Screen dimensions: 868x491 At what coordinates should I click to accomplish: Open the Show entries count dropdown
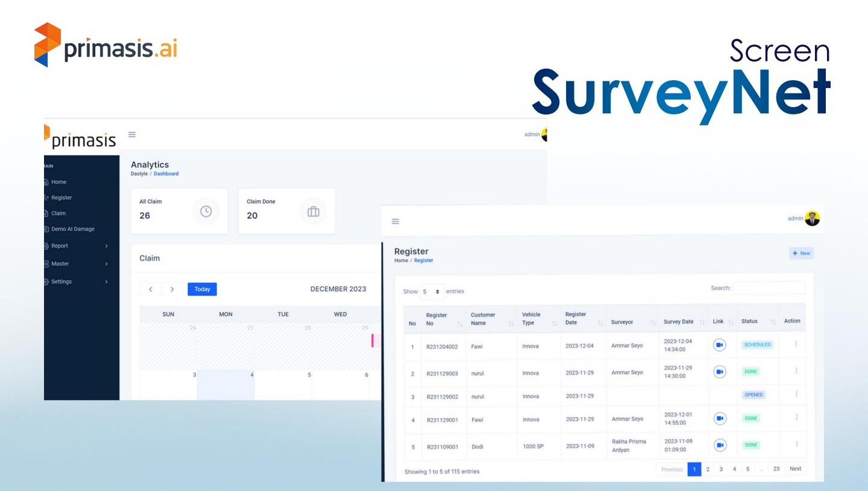[x=432, y=292]
